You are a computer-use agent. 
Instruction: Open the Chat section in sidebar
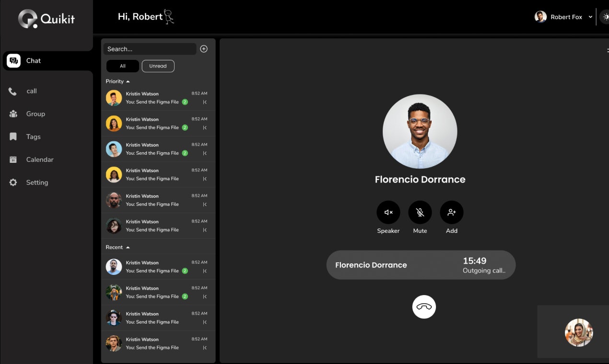[x=47, y=61]
